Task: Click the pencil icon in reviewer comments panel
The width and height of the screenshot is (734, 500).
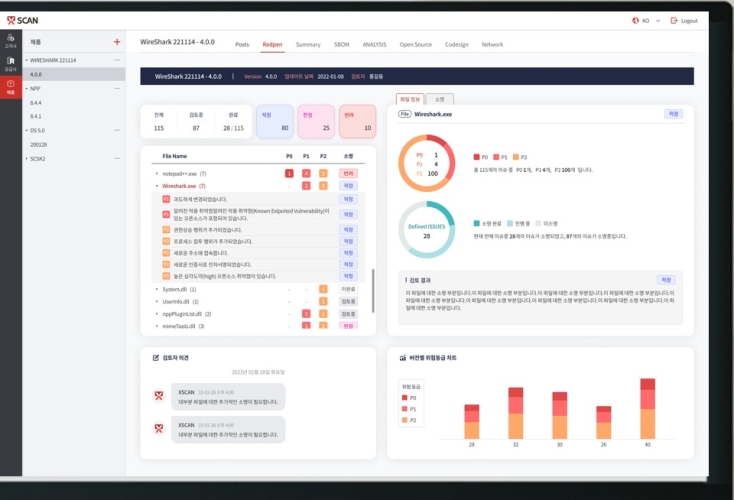Action: (x=155, y=358)
